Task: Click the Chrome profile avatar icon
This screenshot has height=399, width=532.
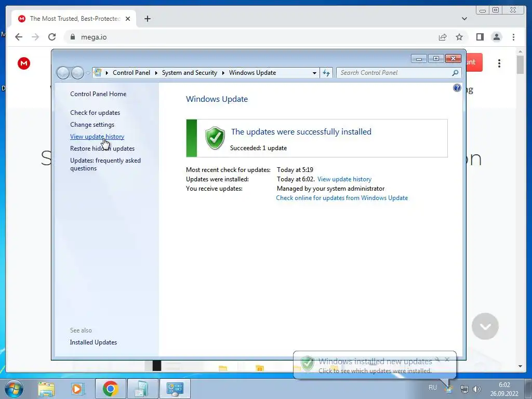Action: [496, 37]
